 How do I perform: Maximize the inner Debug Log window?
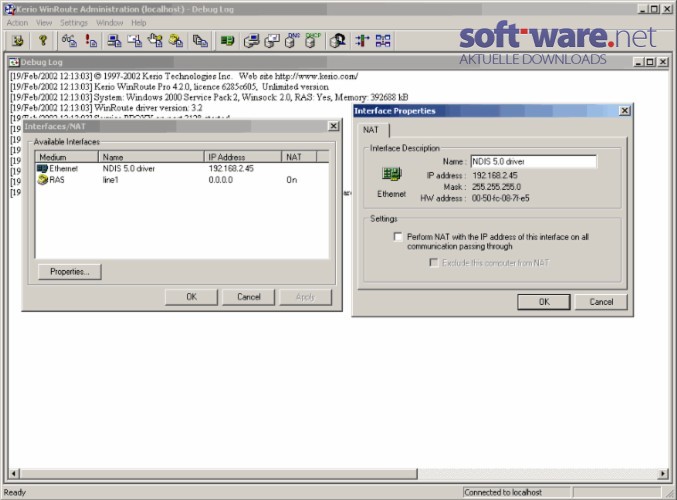click(650, 62)
